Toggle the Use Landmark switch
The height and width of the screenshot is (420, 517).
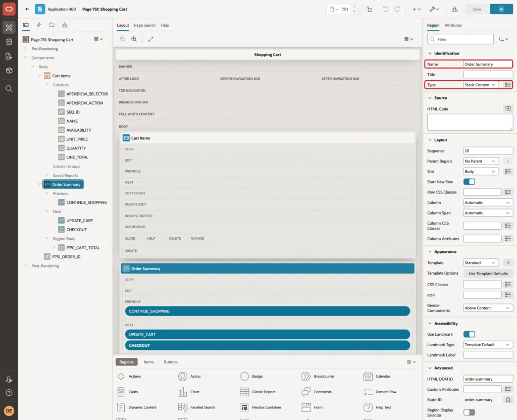(469, 334)
